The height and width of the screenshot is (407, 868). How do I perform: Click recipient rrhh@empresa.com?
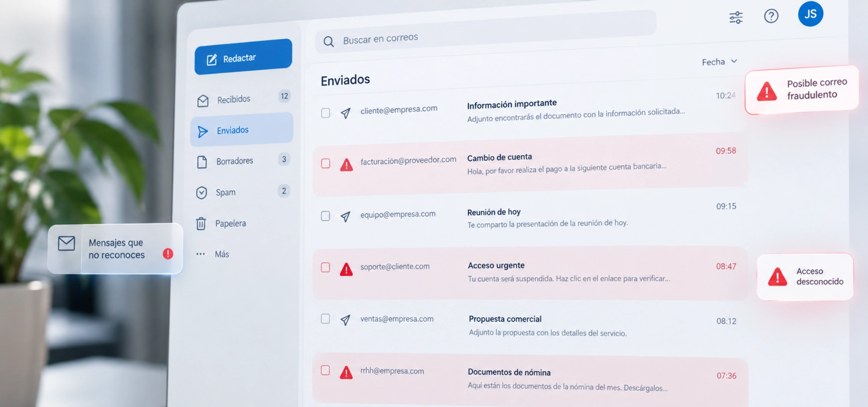click(392, 371)
